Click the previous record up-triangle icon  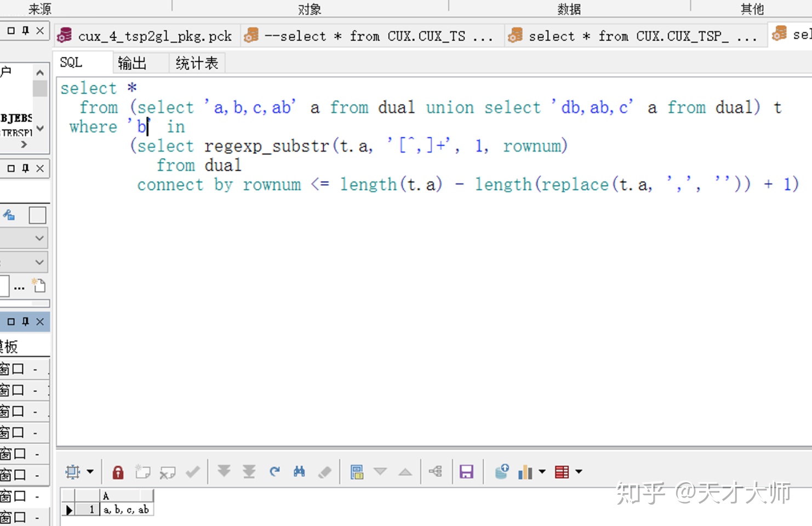pos(405,472)
